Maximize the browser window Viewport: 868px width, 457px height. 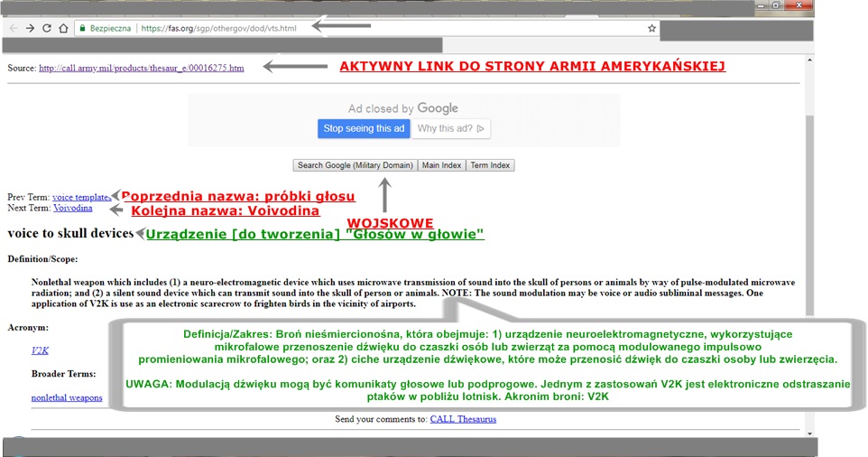pyautogui.click(x=776, y=5)
